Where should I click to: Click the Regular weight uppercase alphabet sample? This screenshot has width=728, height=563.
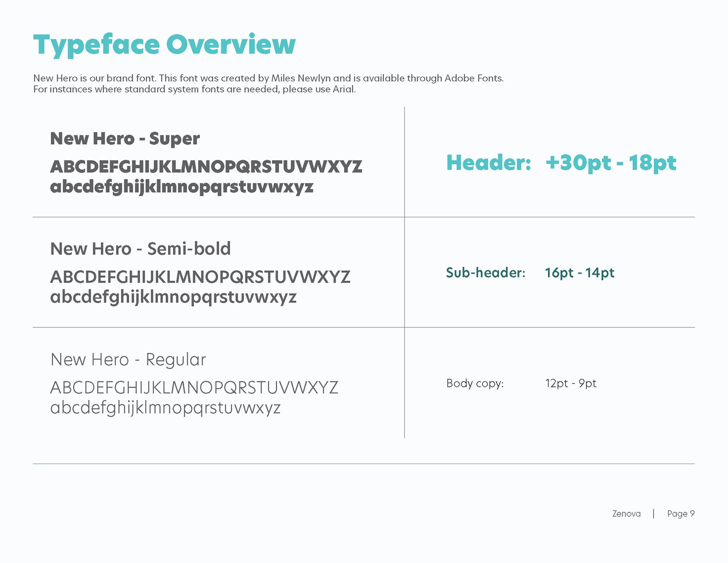[x=194, y=388]
